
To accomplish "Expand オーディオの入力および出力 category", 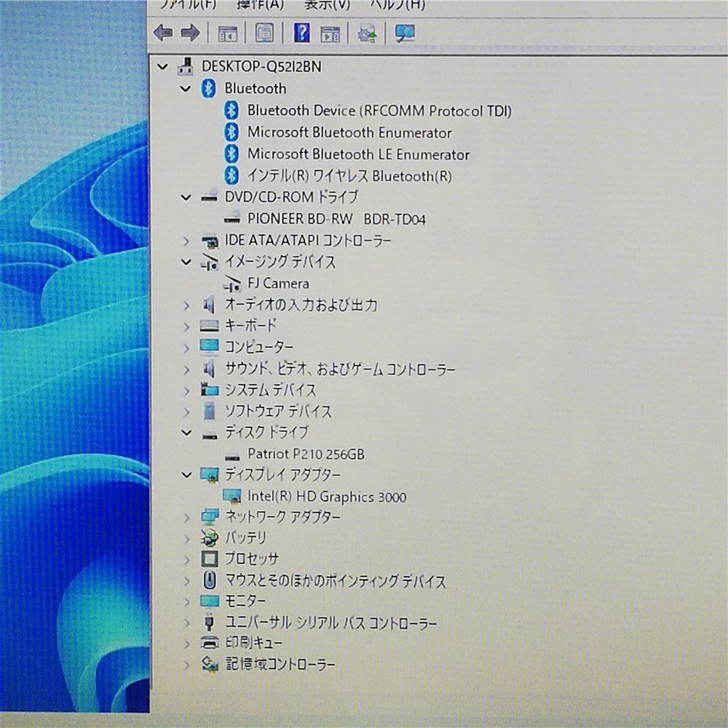I will [x=186, y=306].
